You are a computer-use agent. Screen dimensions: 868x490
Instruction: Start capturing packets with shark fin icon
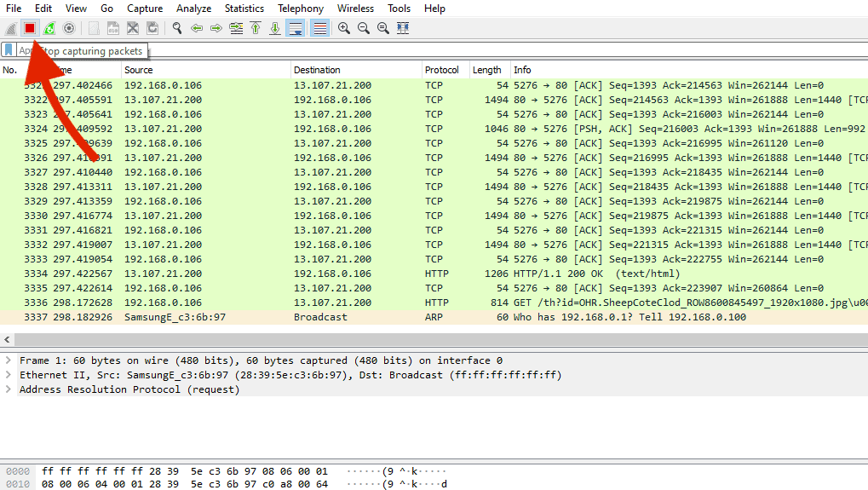[x=10, y=28]
